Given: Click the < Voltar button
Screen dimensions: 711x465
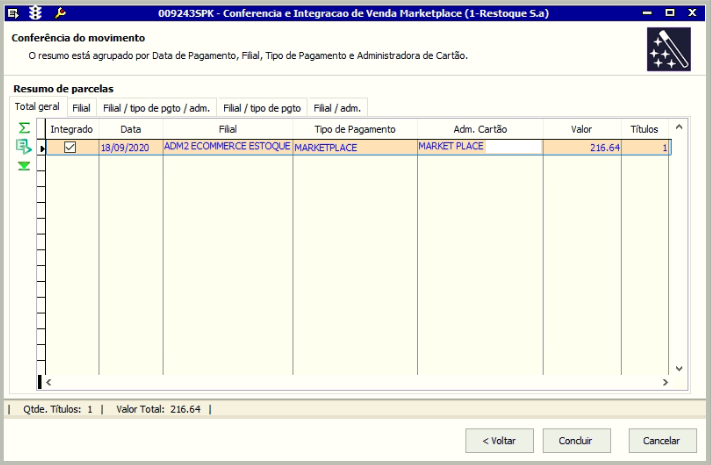Looking at the screenshot, I should (499, 441).
